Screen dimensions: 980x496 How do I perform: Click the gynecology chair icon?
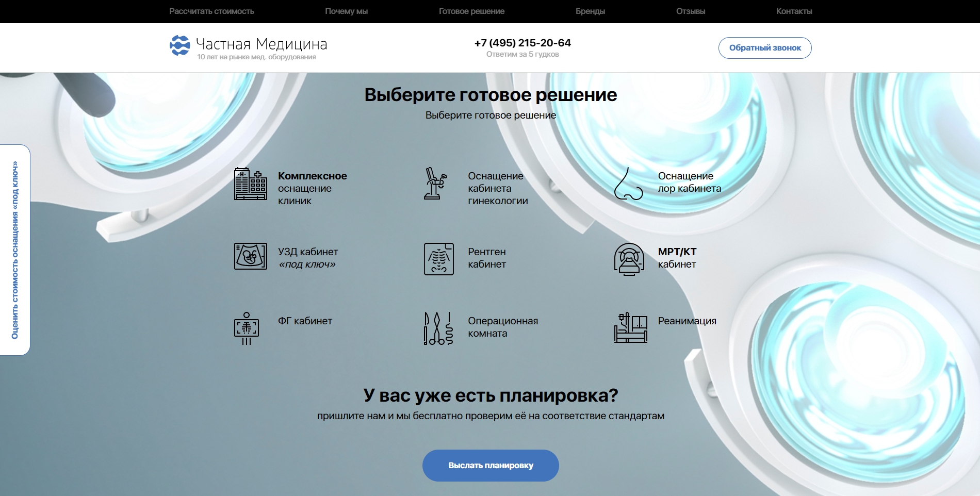(435, 184)
